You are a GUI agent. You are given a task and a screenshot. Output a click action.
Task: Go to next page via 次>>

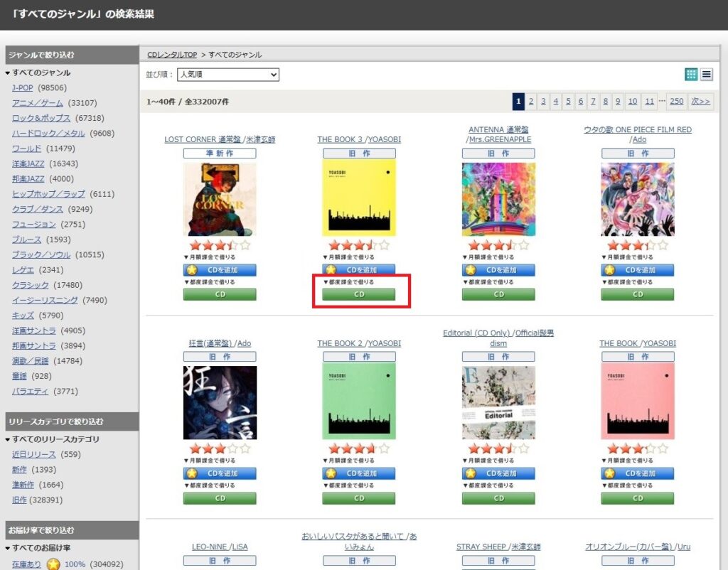pos(700,101)
